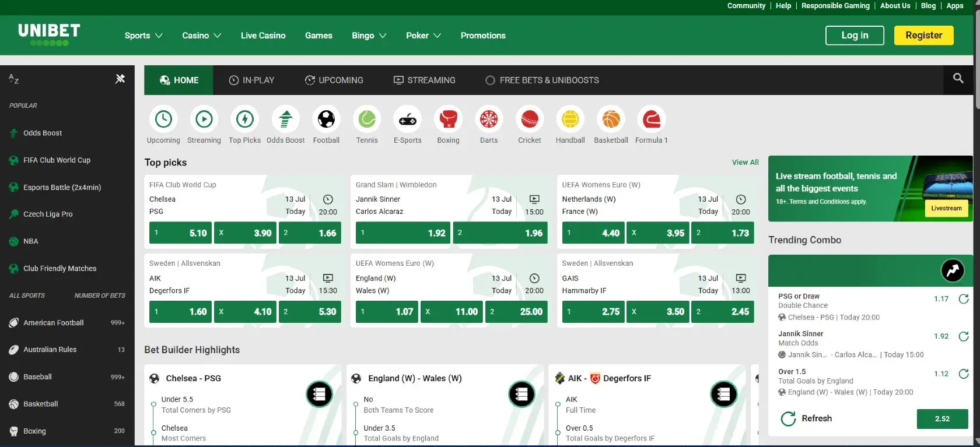The image size is (980, 447).
Task: Select the Football ball icon
Action: (x=326, y=119)
